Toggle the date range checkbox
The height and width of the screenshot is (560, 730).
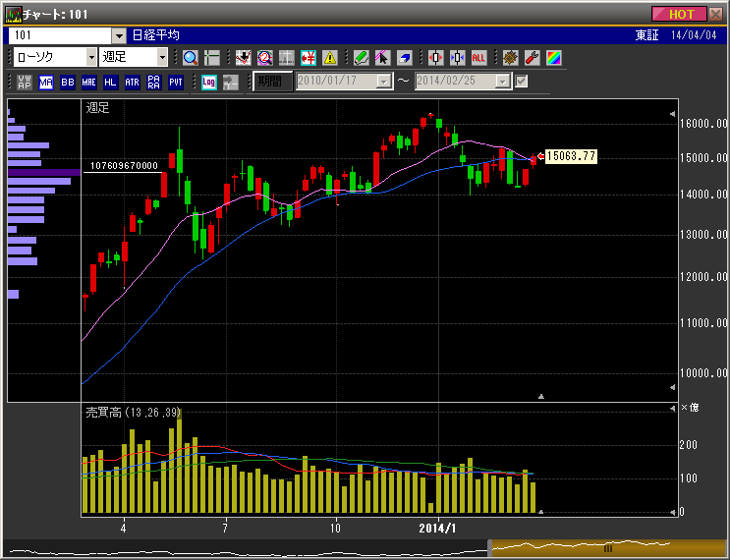[522, 82]
